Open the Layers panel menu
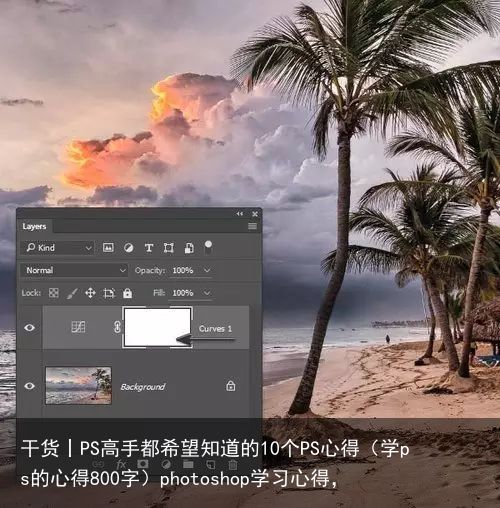 (x=252, y=226)
